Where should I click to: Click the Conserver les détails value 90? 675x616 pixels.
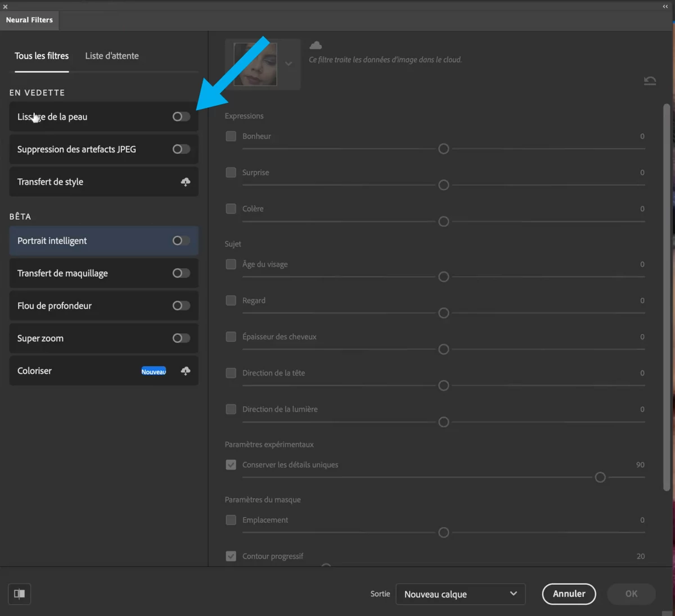pos(640,465)
